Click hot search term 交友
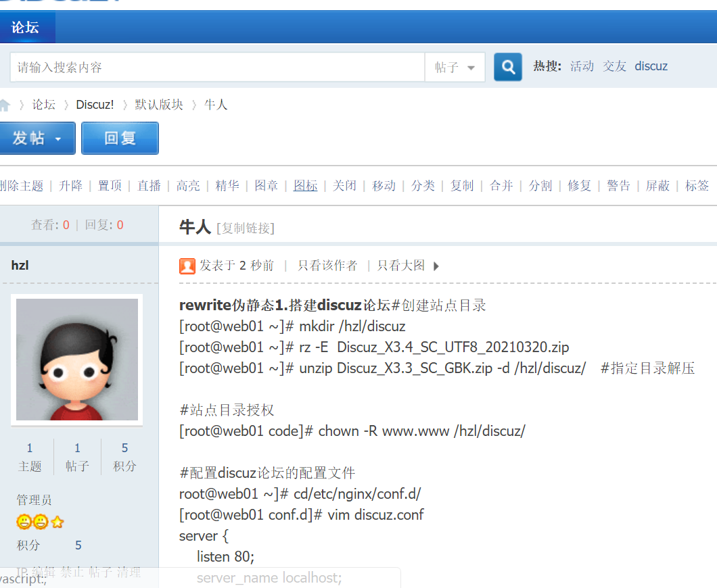 click(x=614, y=66)
